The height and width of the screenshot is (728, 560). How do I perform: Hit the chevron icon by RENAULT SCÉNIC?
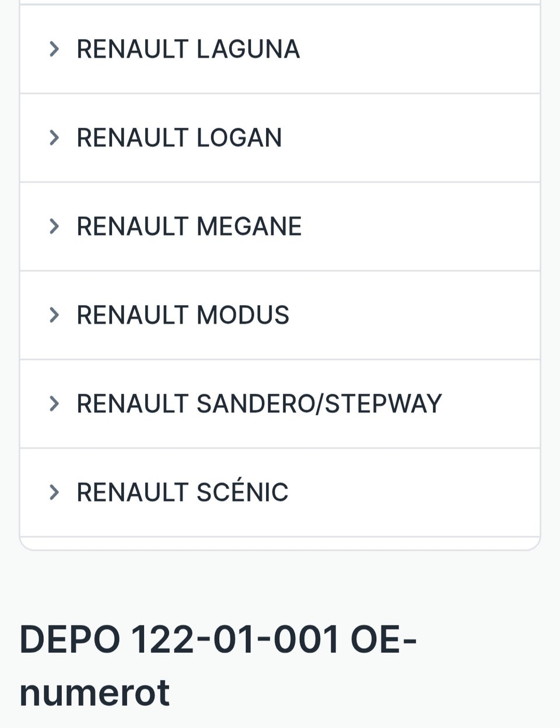[x=54, y=492]
